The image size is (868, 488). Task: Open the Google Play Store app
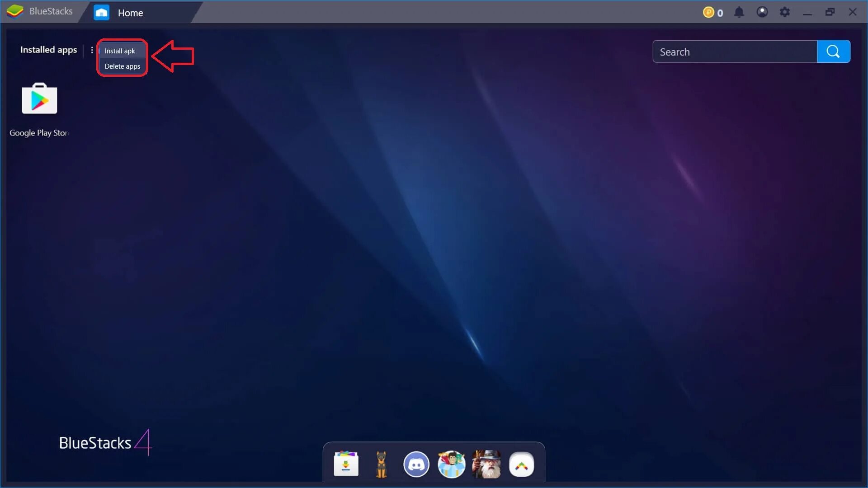pos(39,99)
